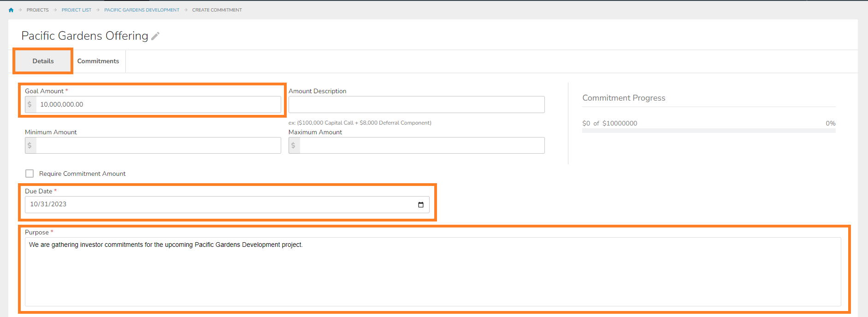Click the 0% progress value
This screenshot has width=868, height=317.
830,123
